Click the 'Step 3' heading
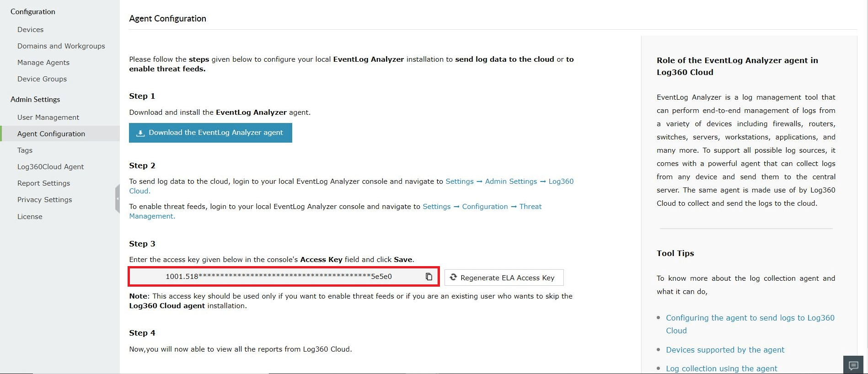The height and width of the screenshot is (374, 868). coord(142,244)
